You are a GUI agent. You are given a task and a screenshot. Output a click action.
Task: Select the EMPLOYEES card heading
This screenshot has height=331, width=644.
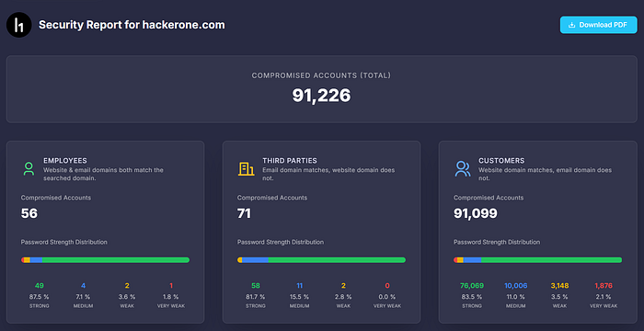[65, 161]
